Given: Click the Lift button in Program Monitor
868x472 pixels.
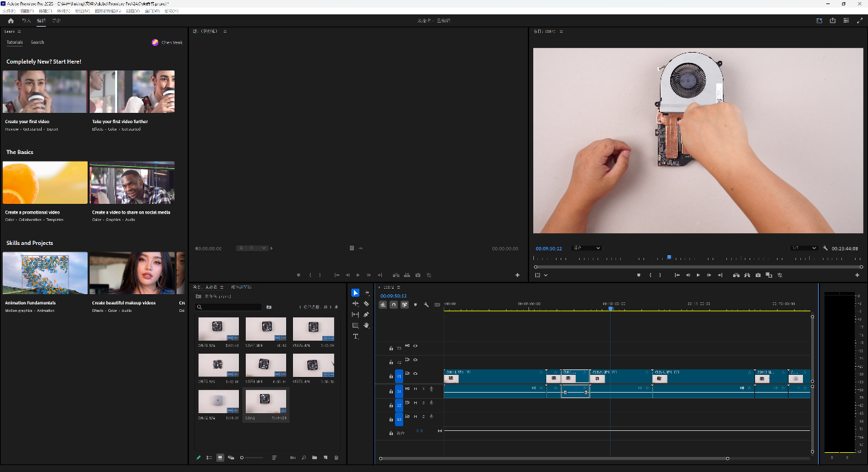Looking at the screenshot, I should [x=736, y=275].
